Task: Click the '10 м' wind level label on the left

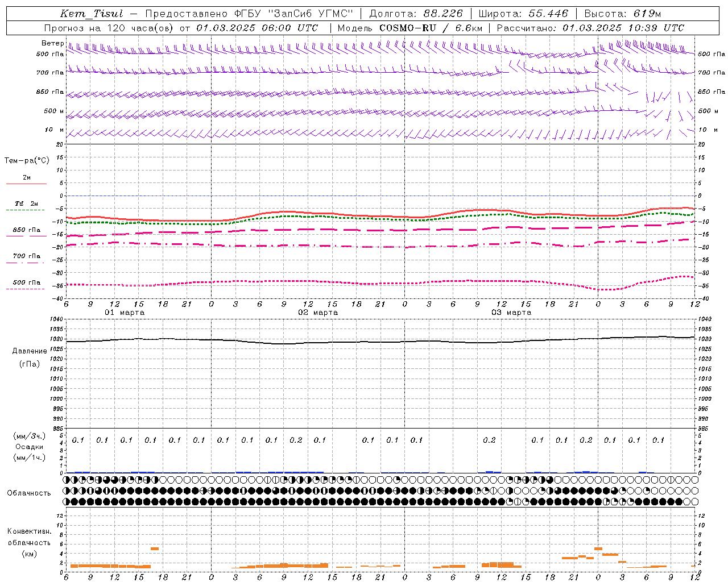Action: (55, 130)
